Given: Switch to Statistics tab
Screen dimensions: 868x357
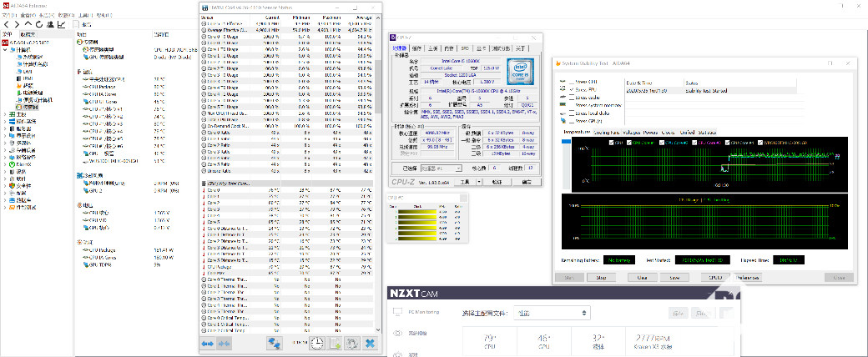Looking at the screenshot, I should (x=707, y=133).
